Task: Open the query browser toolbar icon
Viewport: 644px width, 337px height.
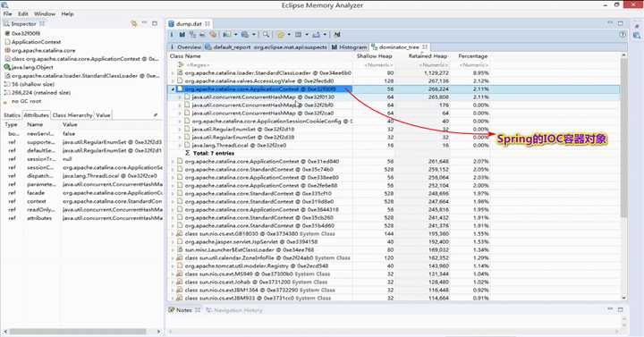Action: [x=245, y=35]
